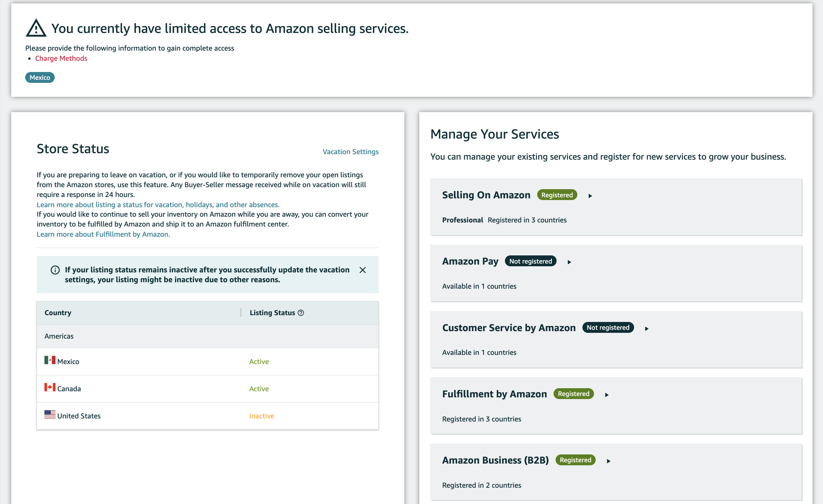
Task: Click the Selling On Amazon heading
Action: point(486,195)
